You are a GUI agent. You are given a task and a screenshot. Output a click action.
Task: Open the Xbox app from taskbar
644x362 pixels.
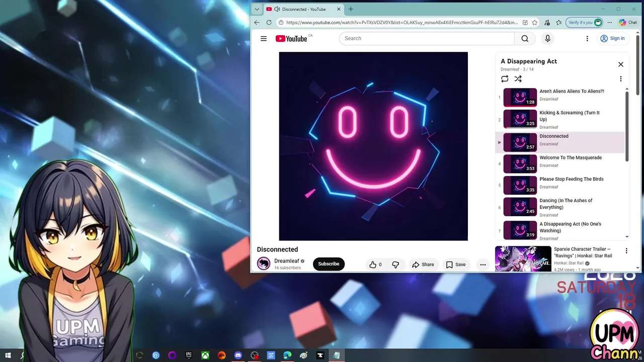205,355
